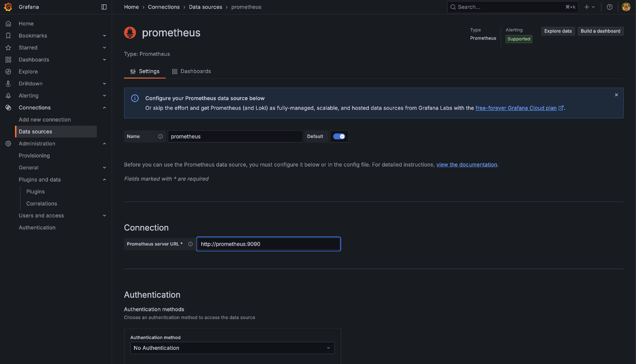
Task: Click the Data sources breadcrumb link
Action: 205,7
